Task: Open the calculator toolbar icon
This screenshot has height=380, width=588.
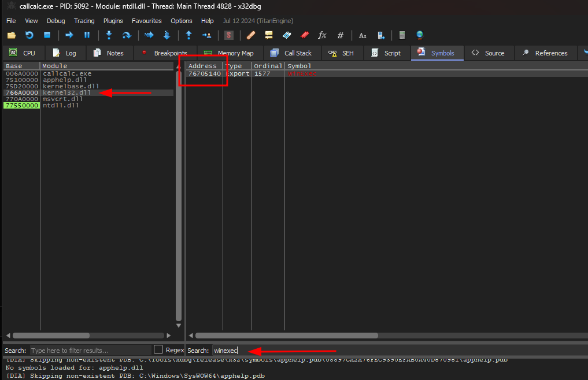Action: 402,35
